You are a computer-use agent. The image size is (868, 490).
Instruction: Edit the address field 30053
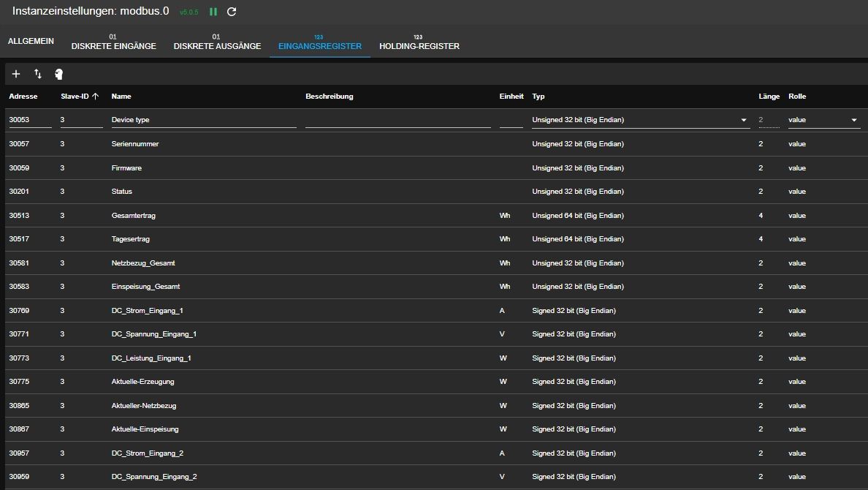coord(30,120)
